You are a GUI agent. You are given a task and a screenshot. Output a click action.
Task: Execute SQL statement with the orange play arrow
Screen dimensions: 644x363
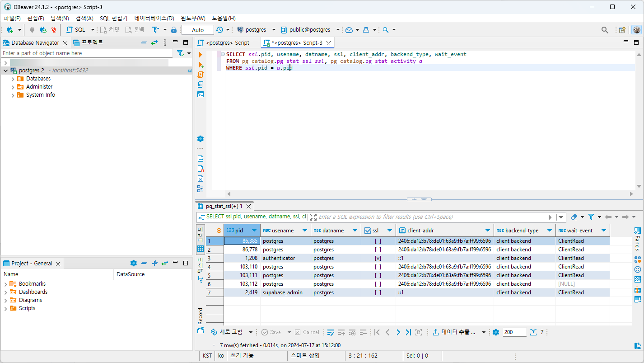[201, 54]
